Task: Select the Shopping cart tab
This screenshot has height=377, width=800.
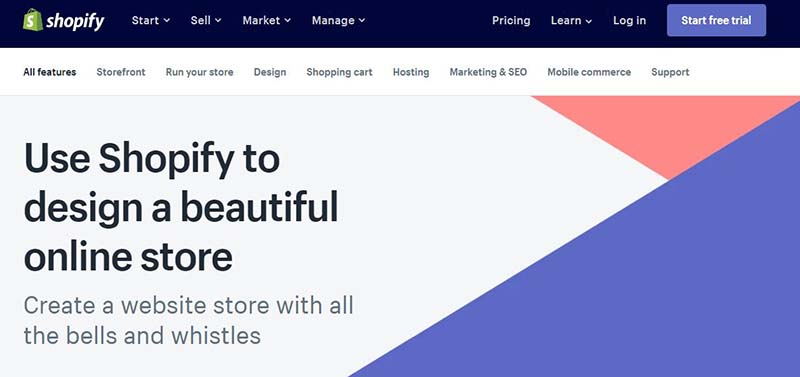Action: 339,72
